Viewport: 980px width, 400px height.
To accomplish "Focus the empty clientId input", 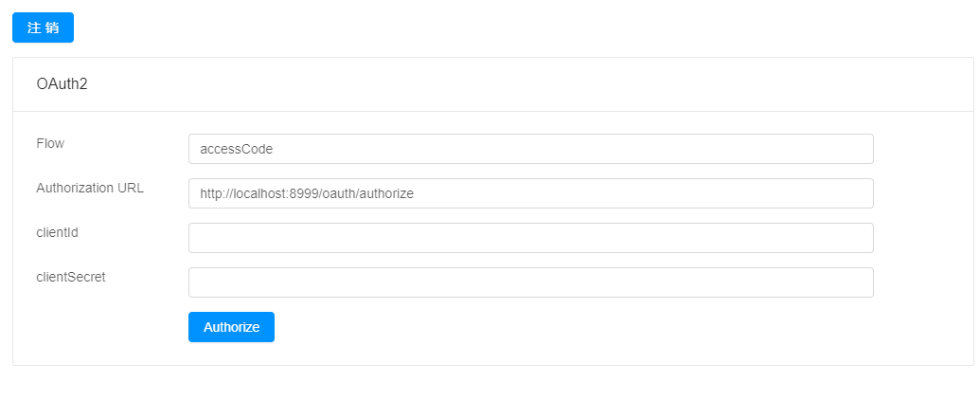I will [x=530, y=238].
